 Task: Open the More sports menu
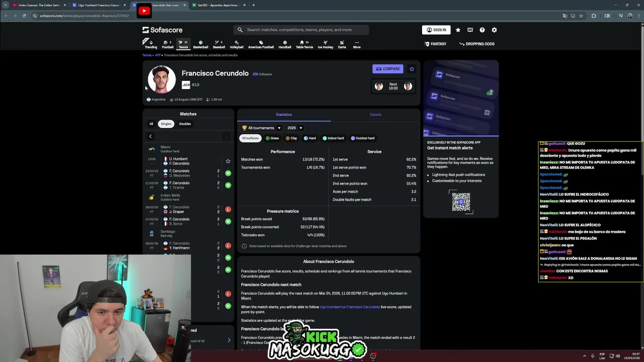pos(357,44)
